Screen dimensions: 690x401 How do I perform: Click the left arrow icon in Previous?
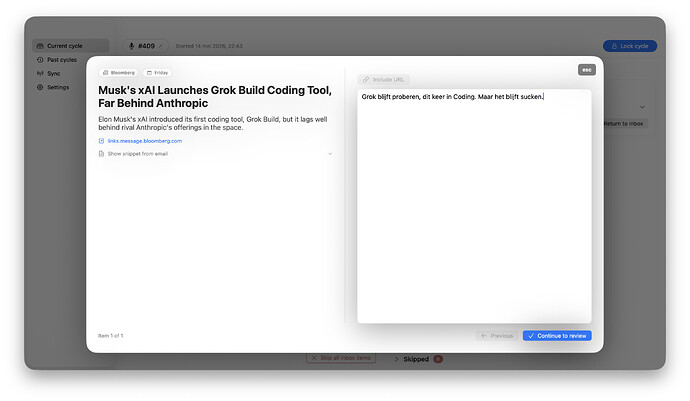(484, 335)
